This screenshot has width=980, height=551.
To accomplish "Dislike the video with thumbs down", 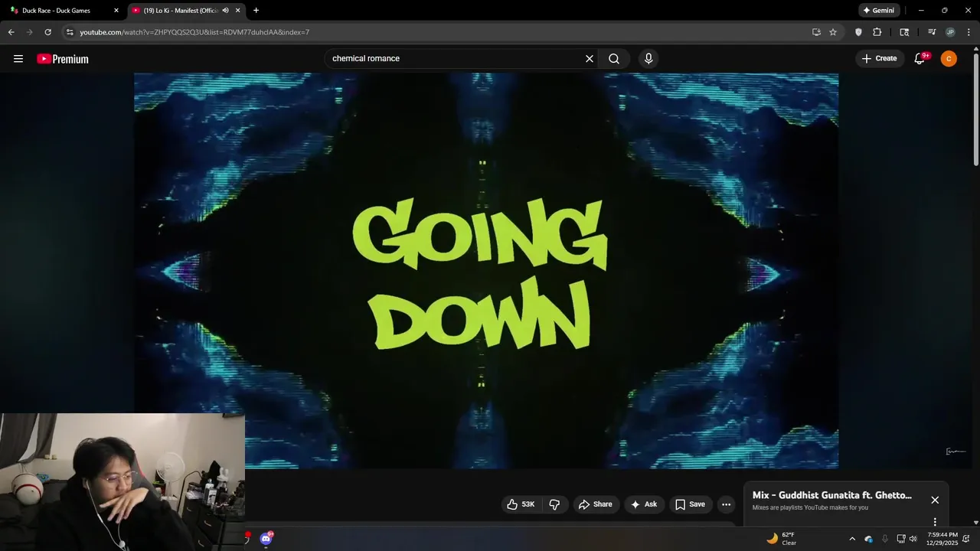I will (555, 504).
